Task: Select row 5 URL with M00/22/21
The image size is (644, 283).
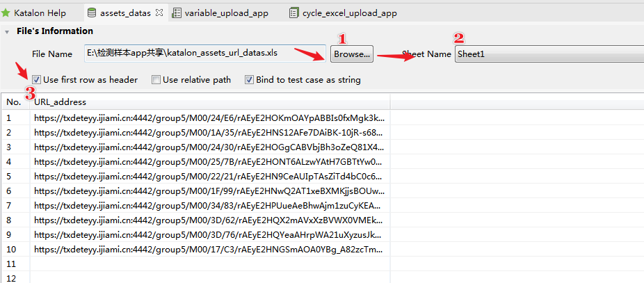Action: click(210, 177)
